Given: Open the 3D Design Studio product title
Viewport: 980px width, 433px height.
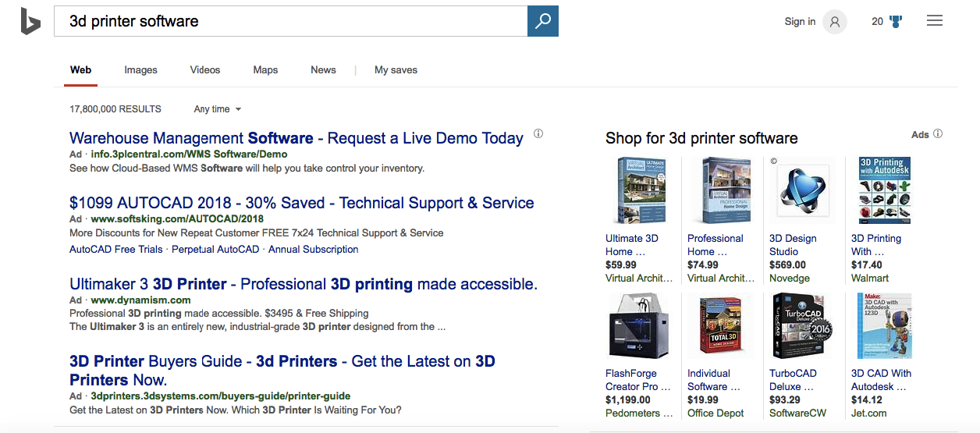Looking at the screenshot, I should 793,245.
